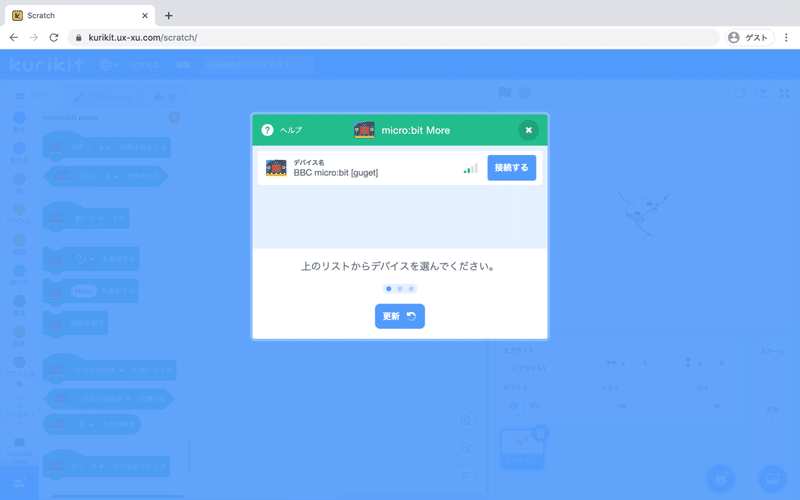Click the signal strength bars icon
Screen dimensions: 800x500
pos(470,168)
